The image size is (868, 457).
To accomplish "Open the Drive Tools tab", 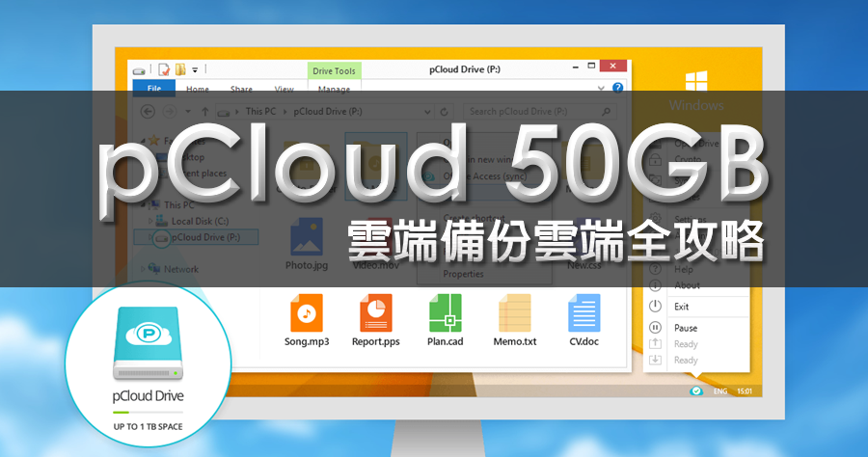I will [x=335, y=70].
